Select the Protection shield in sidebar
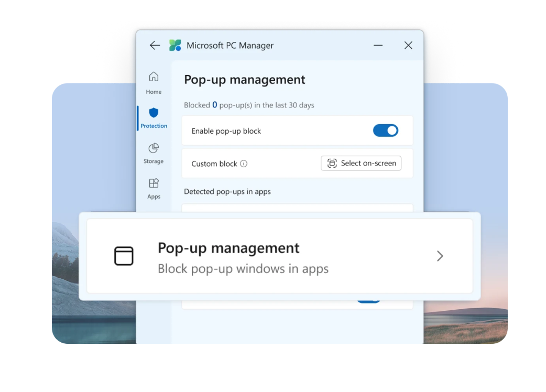The image size is (546, 392). point(154,118)
